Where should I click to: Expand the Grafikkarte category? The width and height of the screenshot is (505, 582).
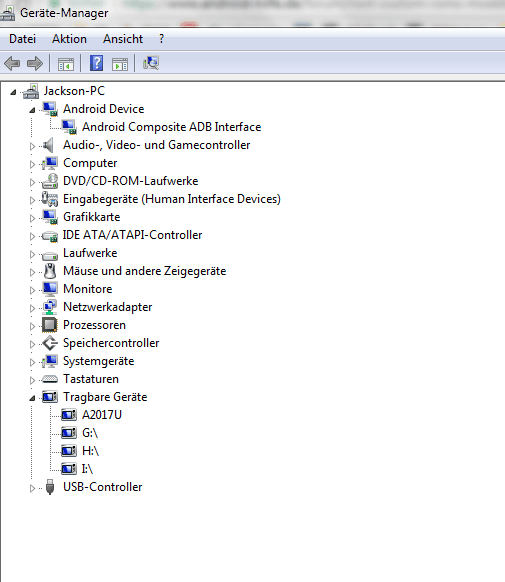(32, 218)
